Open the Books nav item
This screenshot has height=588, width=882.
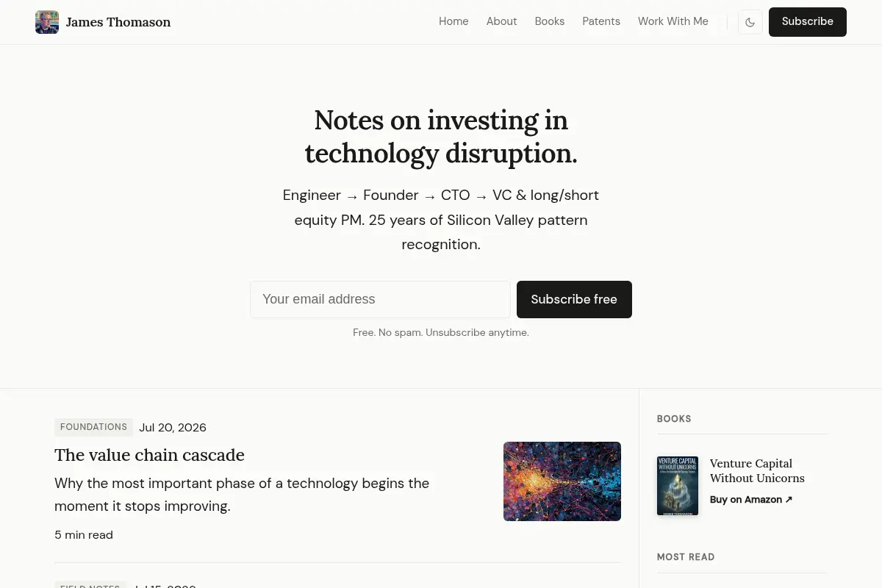550,21
